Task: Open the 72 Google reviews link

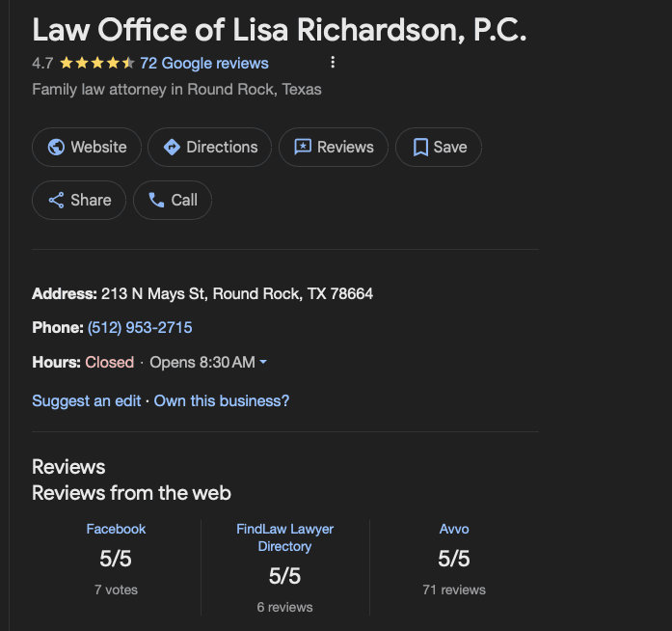Action: (x=204, y=64)
